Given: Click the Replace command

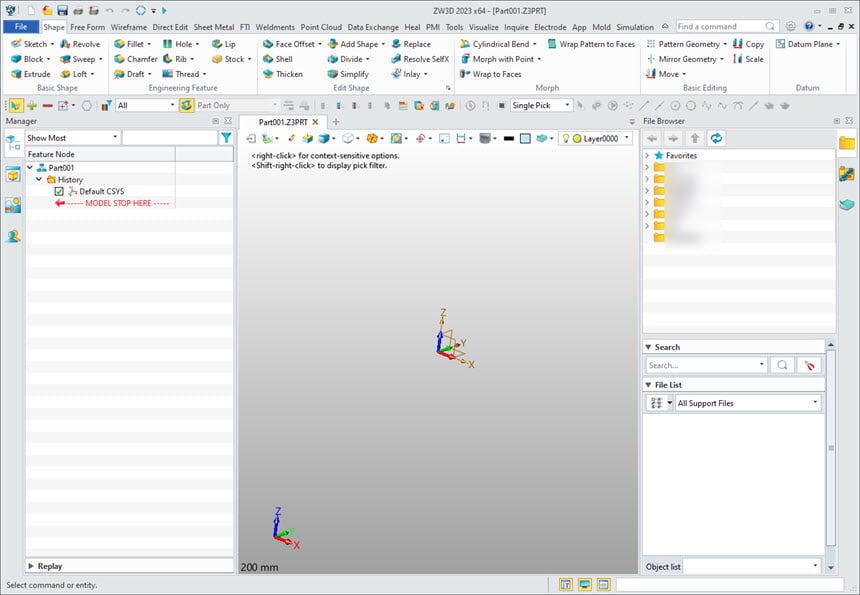Looking at the screenshot, I should coord(411,44).
